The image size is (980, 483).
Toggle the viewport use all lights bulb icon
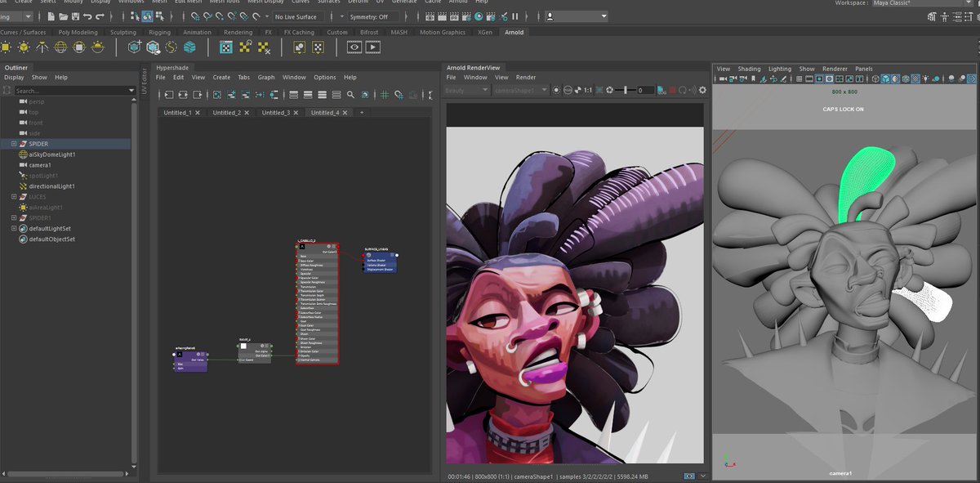pyautogui.click(x=925, y=78)
